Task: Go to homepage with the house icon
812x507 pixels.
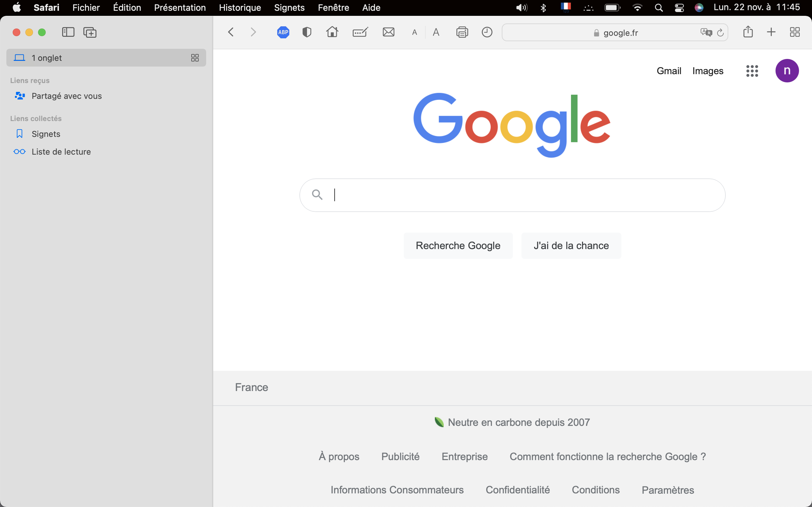Action: 332,32
